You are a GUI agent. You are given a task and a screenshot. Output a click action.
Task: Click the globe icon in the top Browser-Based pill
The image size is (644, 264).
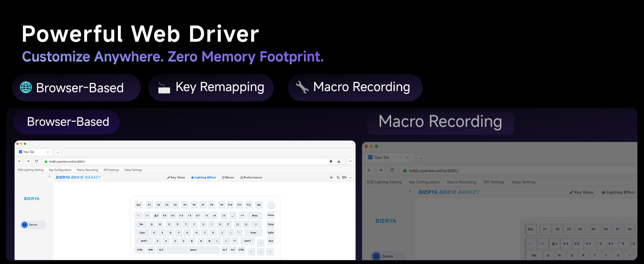[x=26, y=88]
